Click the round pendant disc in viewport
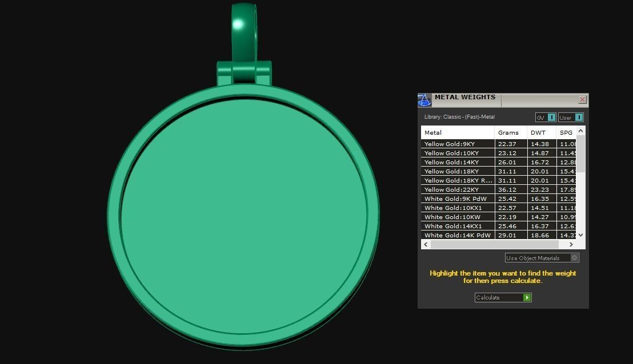Image resolution: width=633 pixels, height=364 pixels. [x=243, y=216]
